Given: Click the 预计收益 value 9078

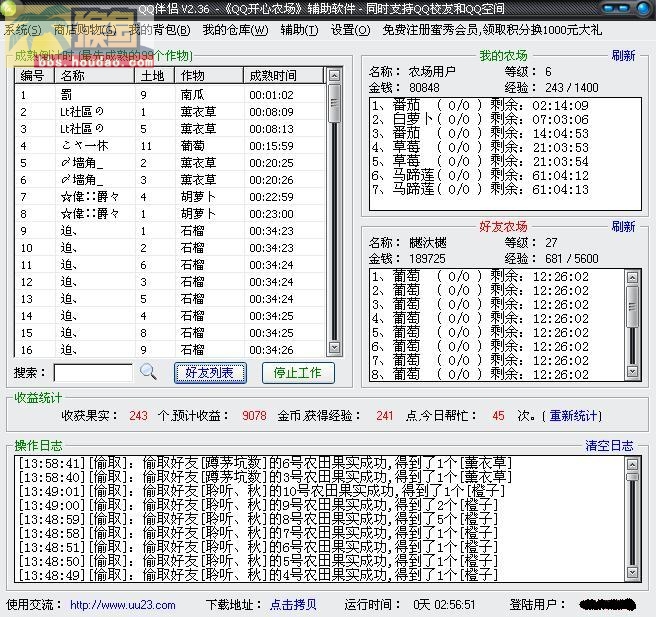Looking at the screenshot, I should click(254, 416).
